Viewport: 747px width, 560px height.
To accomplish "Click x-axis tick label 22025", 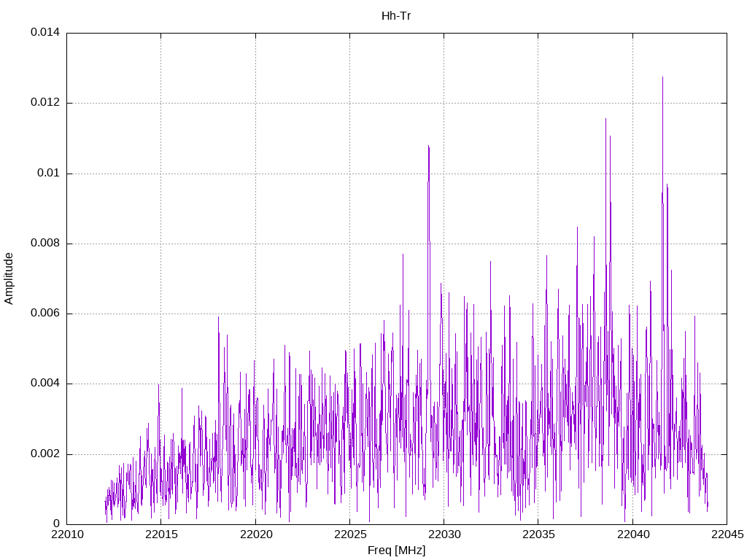I will tap(350, 534).
